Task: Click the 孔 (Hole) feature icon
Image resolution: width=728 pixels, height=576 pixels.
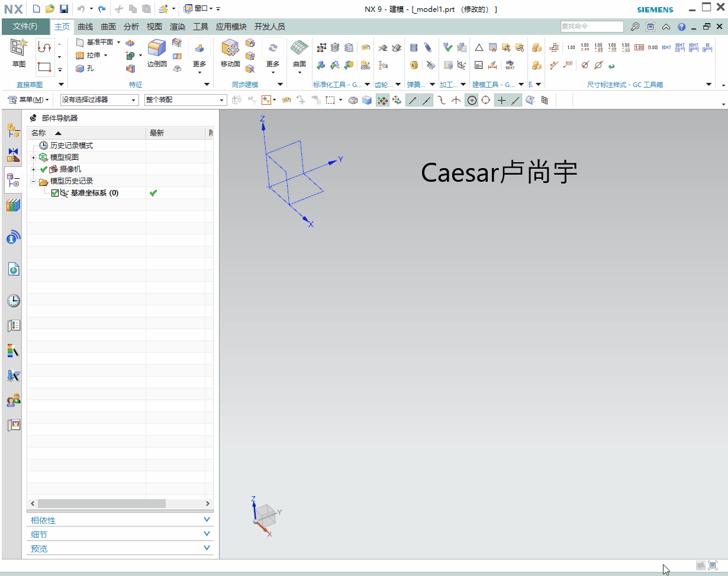Action: [x=80, y=68]
